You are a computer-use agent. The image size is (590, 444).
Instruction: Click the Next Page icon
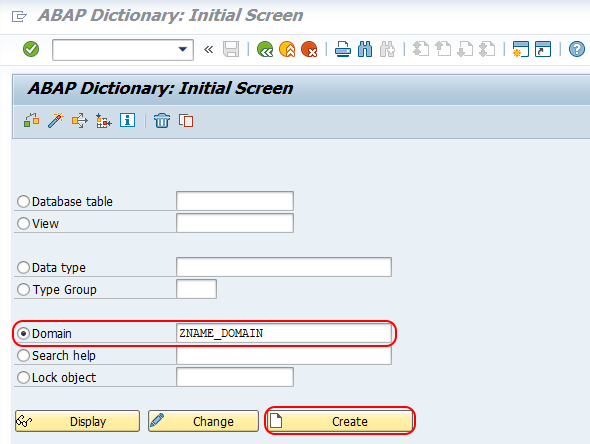click(465, 49)
